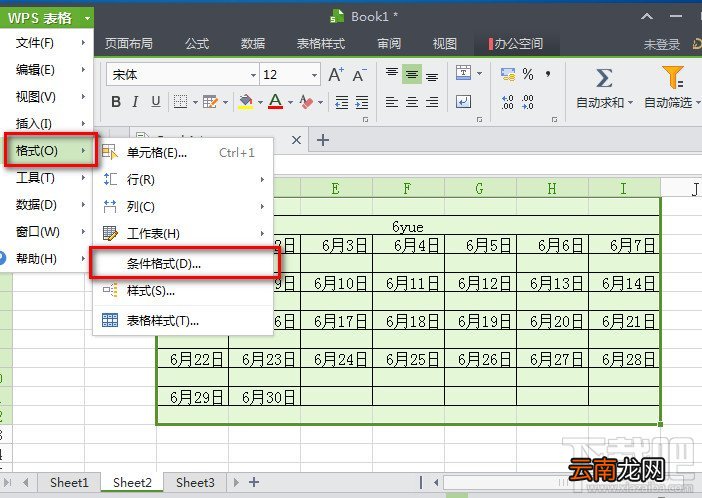The width and height of the screenshot is (702, 498).
Task: Select column F header
Action: coord(407,189)
